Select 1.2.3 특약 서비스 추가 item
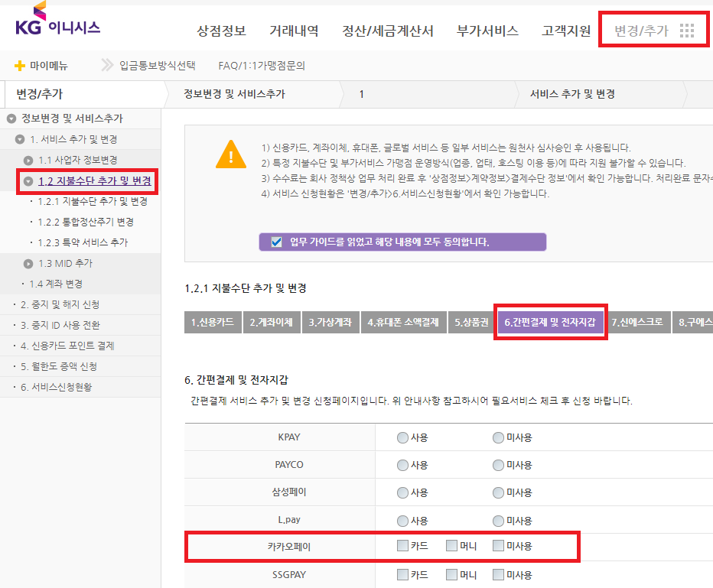Viewport: 713px width, 588px height. pyautogui.click(x=83, y=242)
